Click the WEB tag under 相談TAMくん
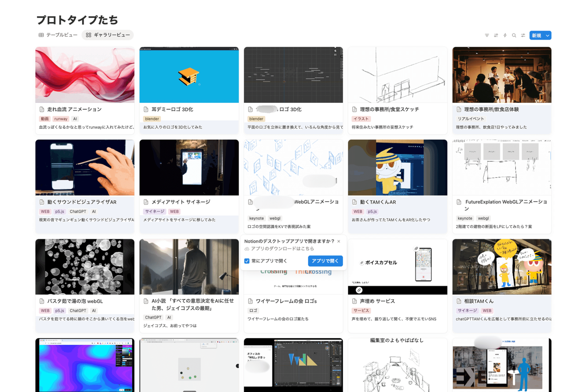This screenshot has width=587, height=392. [487, 311]
